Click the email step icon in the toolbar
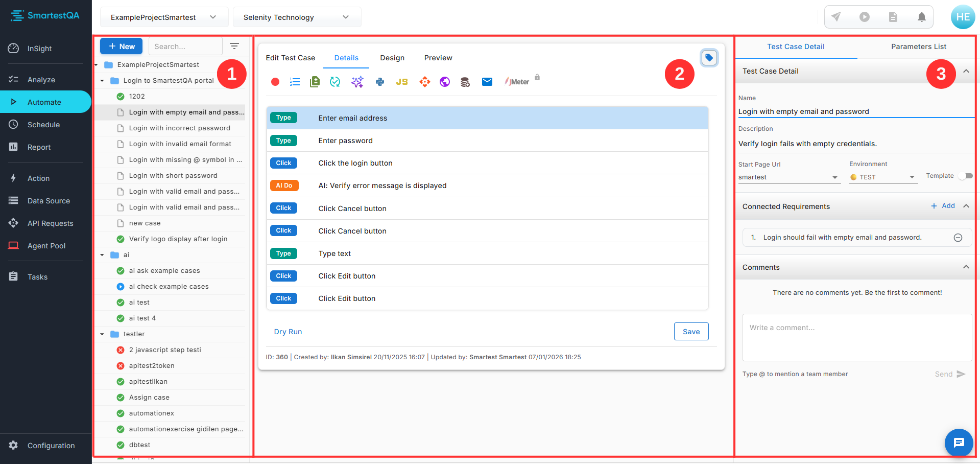Viewport: 980px width, 464px height. tap(487, 82)
